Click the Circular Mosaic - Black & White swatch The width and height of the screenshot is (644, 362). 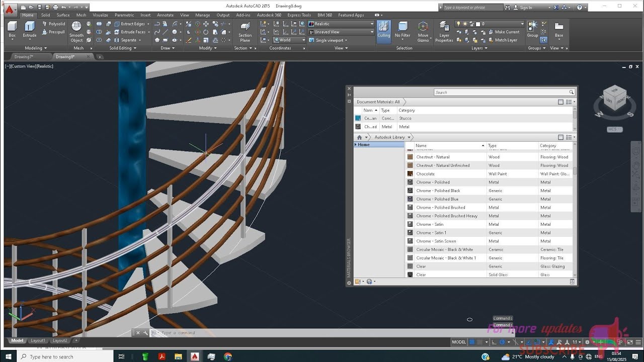[410, 249]
